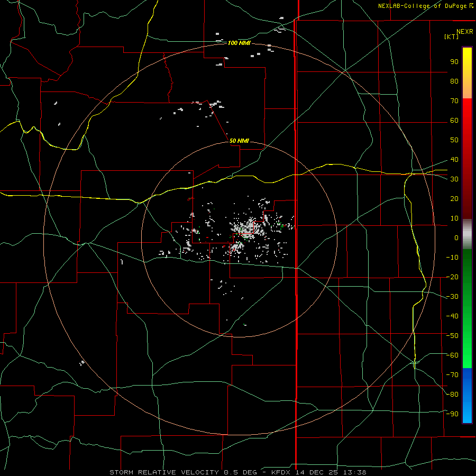
Task: Click the -40 value on the color scale
Action: click(452, 316)
